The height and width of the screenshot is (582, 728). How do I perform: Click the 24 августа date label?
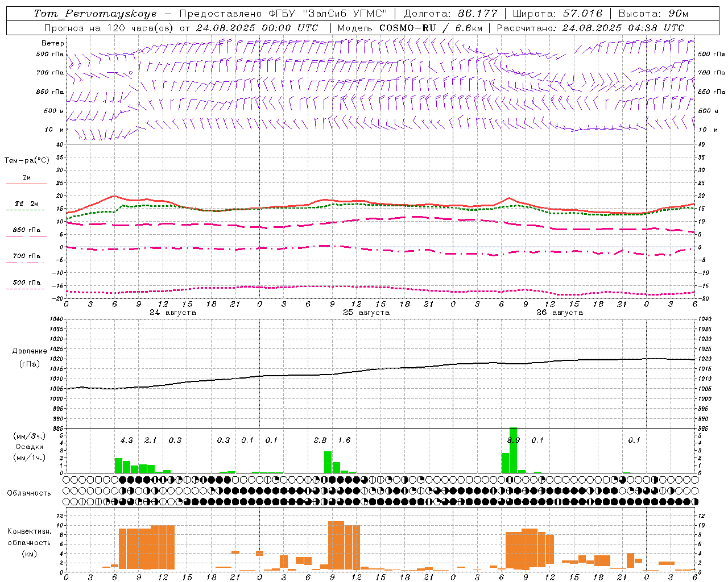click(x=173, y=313)
